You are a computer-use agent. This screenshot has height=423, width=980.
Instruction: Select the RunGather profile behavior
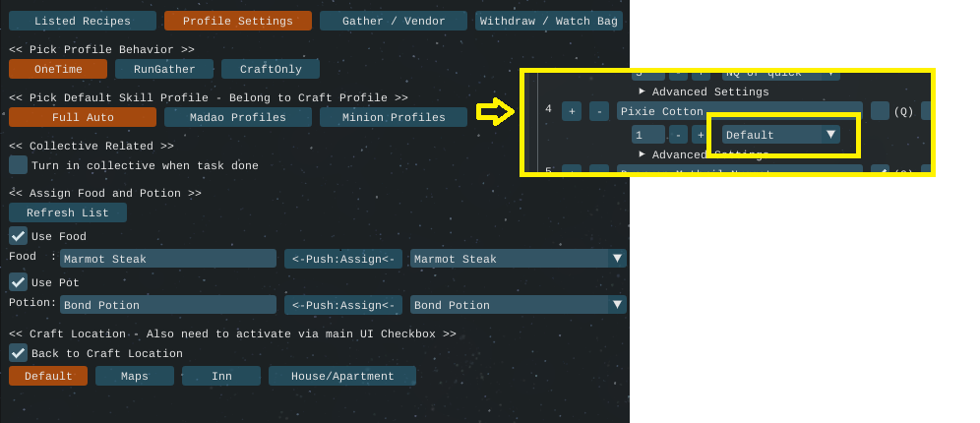(164, 69)
